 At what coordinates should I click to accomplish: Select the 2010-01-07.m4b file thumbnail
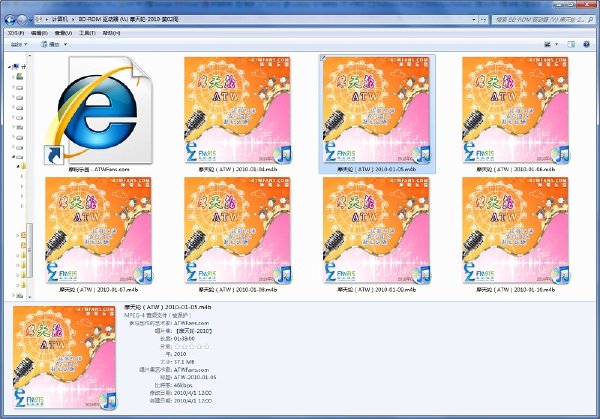point(99,235)
